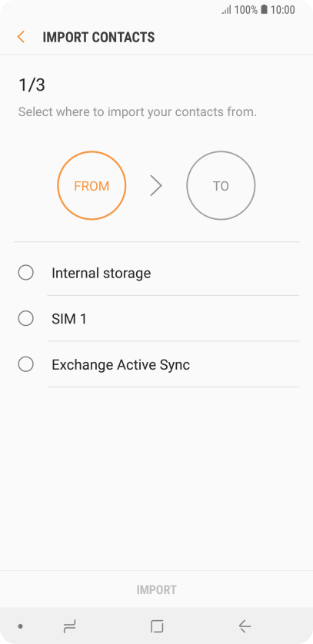Select the SIM 1 radio button

click(x=26, y=318)
